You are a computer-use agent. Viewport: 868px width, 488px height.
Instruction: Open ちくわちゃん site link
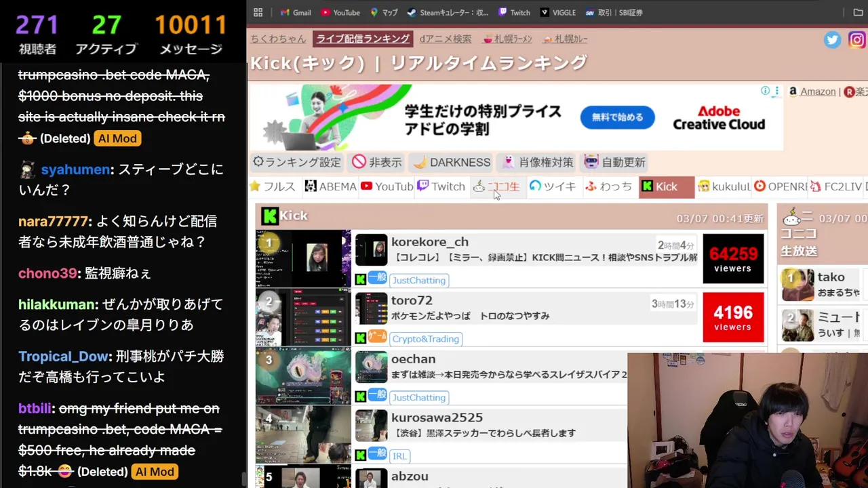[278, 39]
